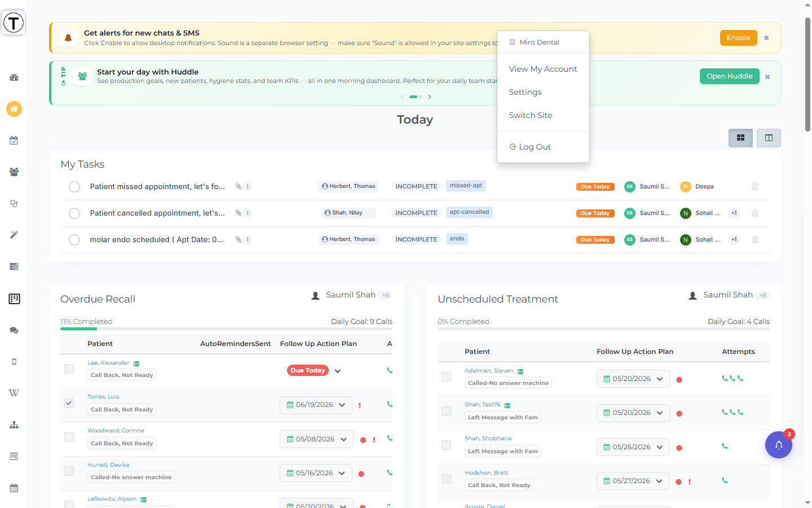Open the dashboard gauge icon in sidebar
Viewport: 812px width, 508px height.
pos(14,77)
